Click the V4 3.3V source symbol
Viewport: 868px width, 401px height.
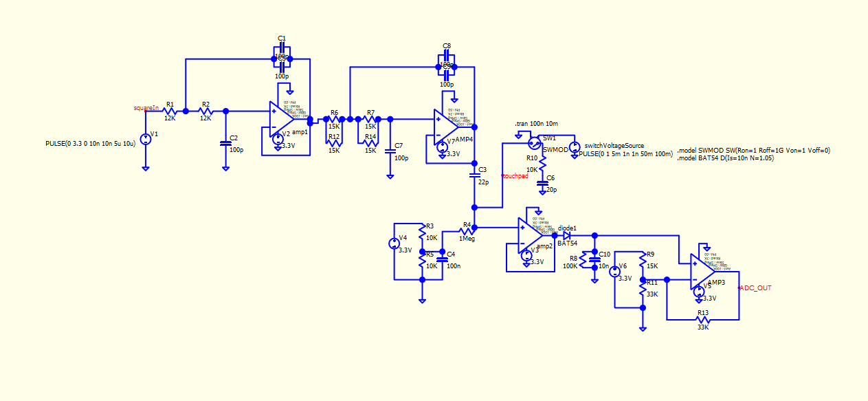pyautogui.click(x=394, y=243)
